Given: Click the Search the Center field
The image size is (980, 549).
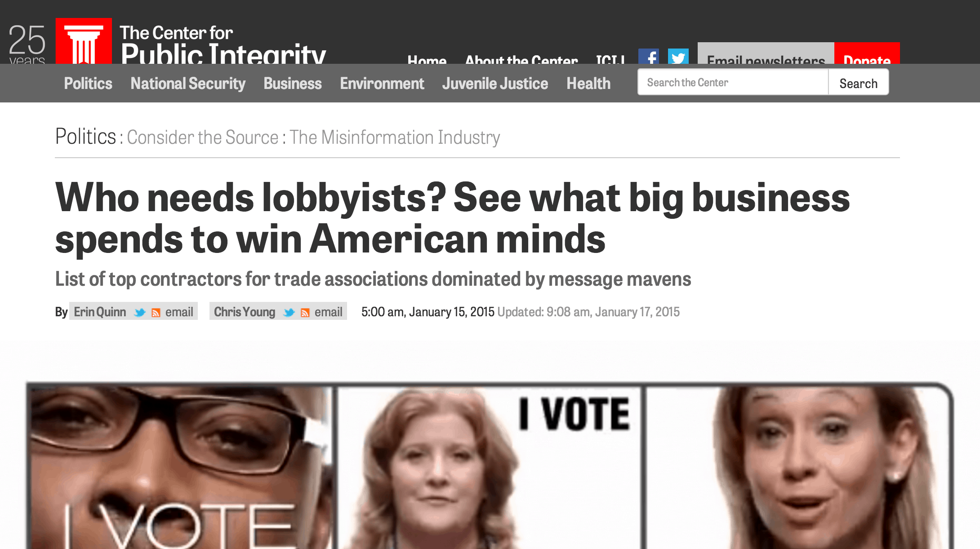Looking at the screenshot, I should [x=733, y=82].
